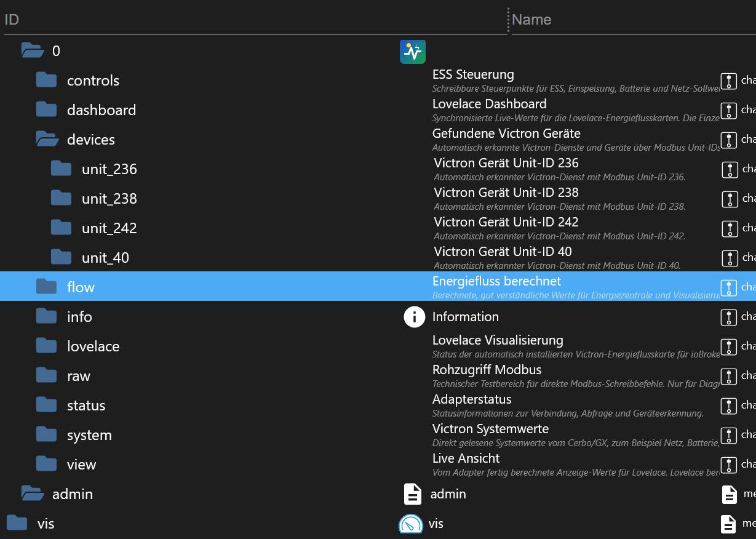Viewport: 756px width, 539px height.
Task: Focus the Name filter field
Action: [x=634, y=20]
